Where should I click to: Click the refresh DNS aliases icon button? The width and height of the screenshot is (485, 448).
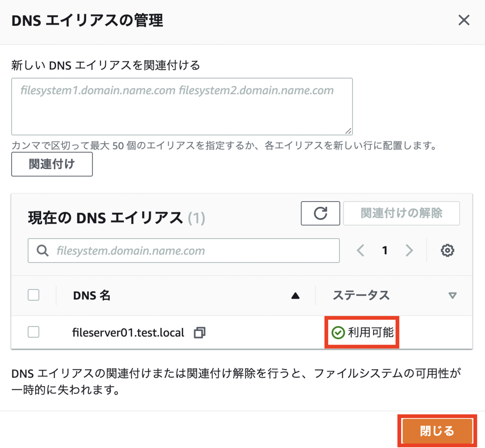(320, 213)
